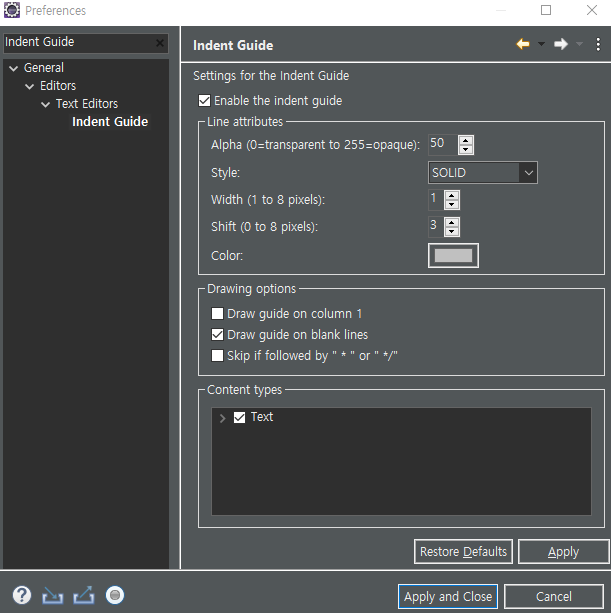Image resolution: width=611 pixels, height=613 pixels.
Task: Collapse the Text Editors tree node
Action: point(46,104)
